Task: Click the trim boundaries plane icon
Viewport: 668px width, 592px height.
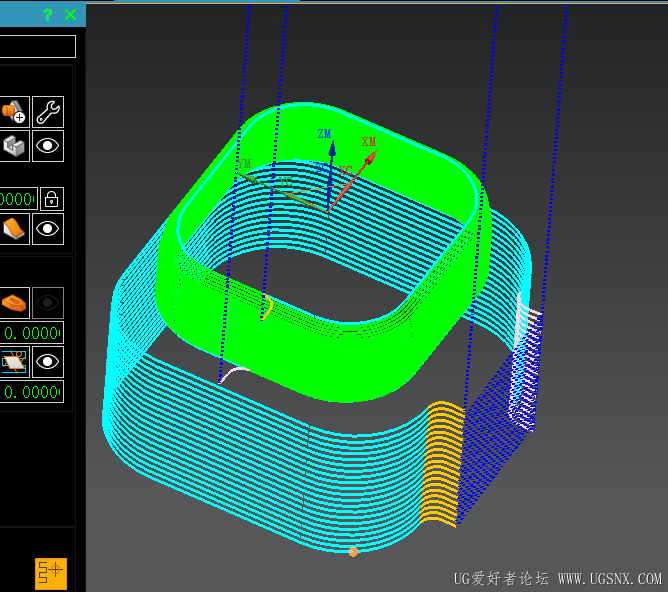Action: click(x=14, y=362)
